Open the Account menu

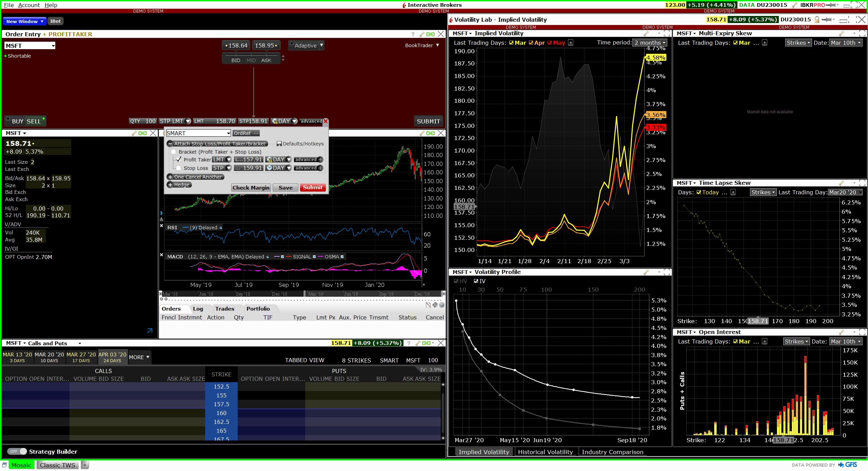click(x=29, y=5)
